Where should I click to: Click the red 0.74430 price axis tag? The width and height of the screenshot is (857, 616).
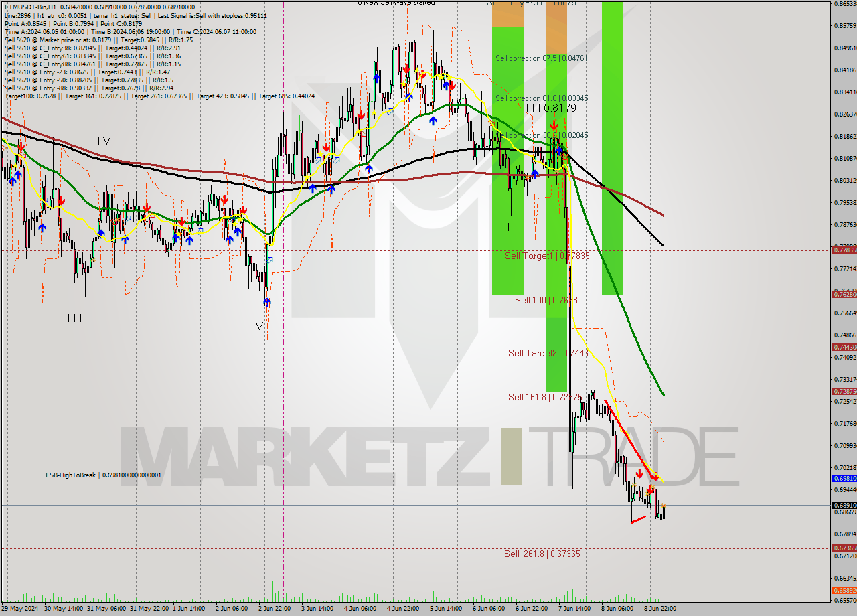(844, 347)
